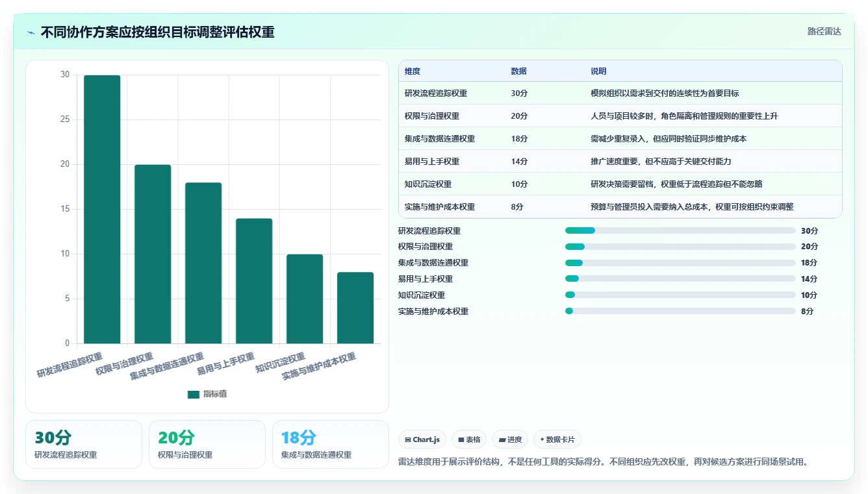
Task: Select the 易用与上手权重 table cell
Action: coord(452,162)
